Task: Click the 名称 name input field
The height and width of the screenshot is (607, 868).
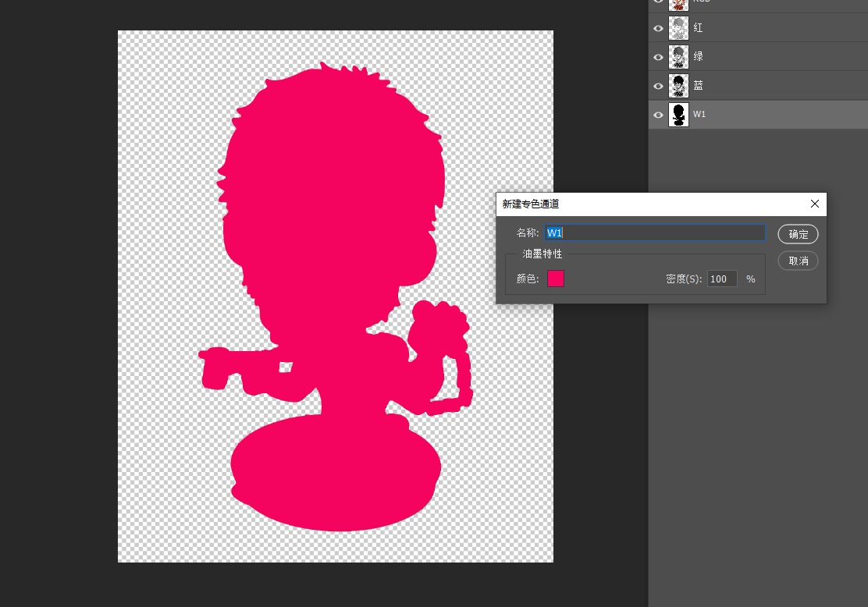Action: point(656,233)
